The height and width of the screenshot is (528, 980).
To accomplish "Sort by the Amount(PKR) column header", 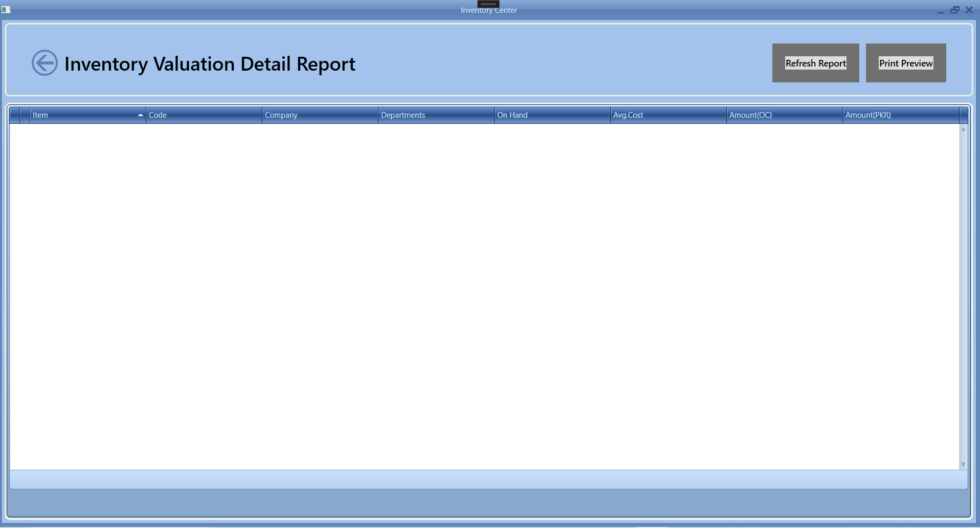I will [901, 115].
